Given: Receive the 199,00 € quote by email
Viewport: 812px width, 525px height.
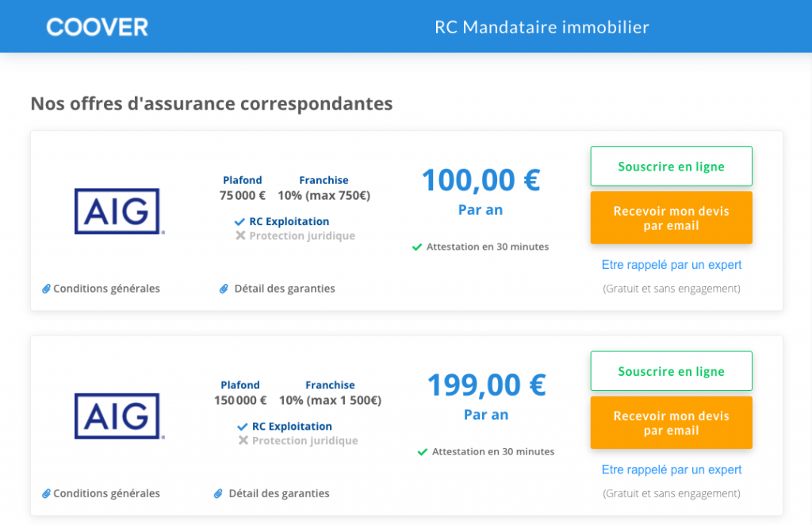Looking at the screenshot, I should tap(671, 423).
